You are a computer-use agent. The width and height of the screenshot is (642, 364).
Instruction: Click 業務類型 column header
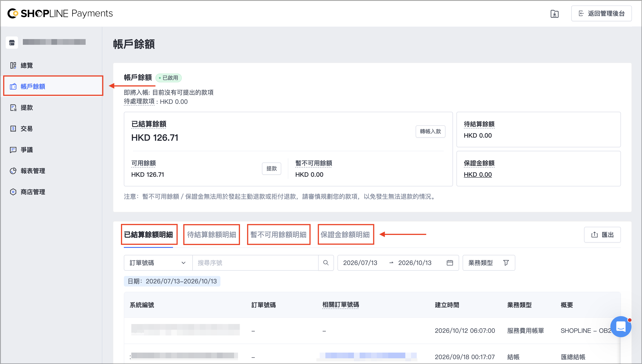[519, 305]
